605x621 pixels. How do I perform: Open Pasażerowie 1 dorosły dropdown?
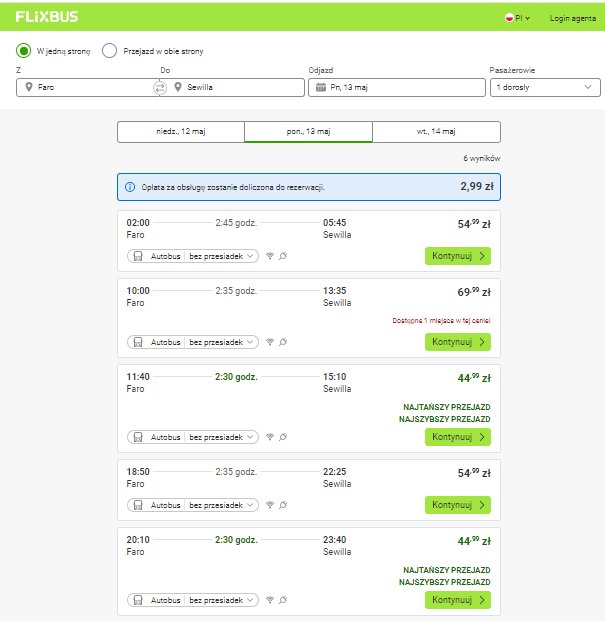coord(545,87)
